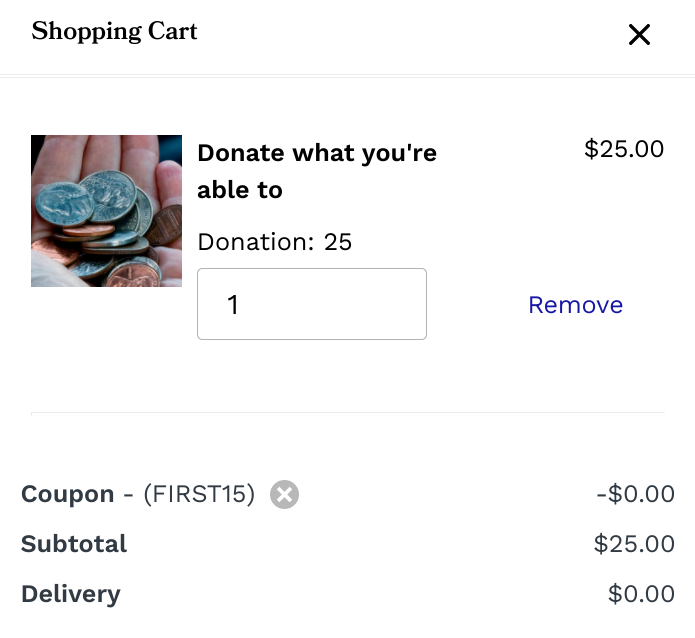
Task: Close the Shopping Cart panel
Action: [x=639, y=35]
